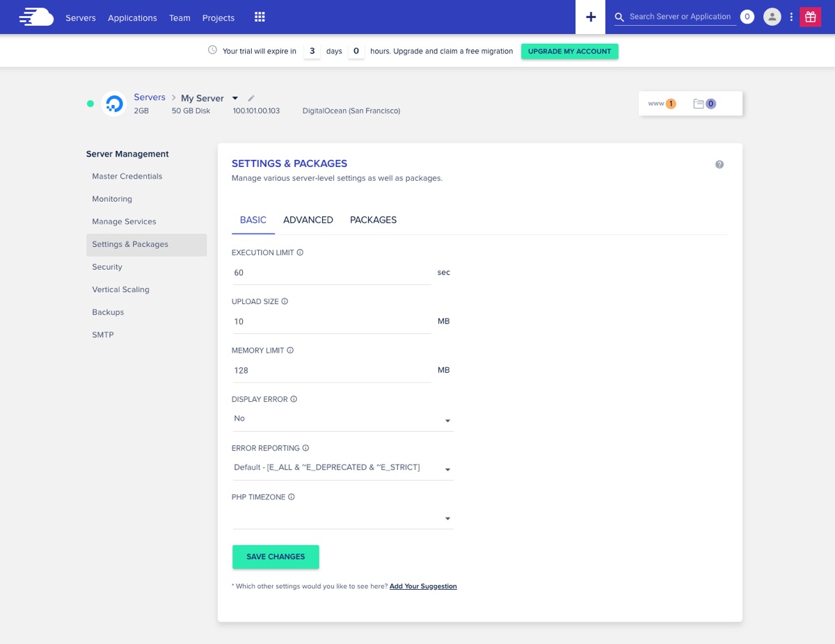Viewport: 835px width, 644px height.
Task: Click the Memory Limit input field
Action: coord(331,370)
